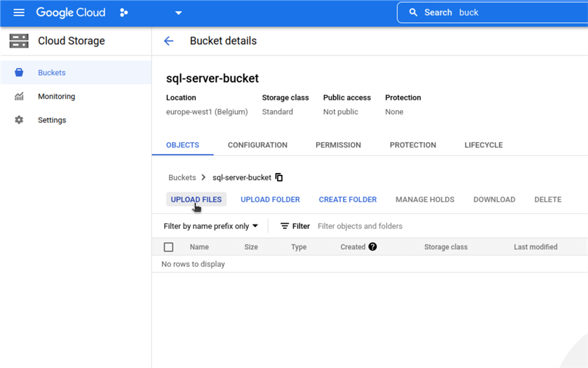Screen dimensions: 588x368
Task: Click the Cloud Storage product icon
Action: (19, 41)
